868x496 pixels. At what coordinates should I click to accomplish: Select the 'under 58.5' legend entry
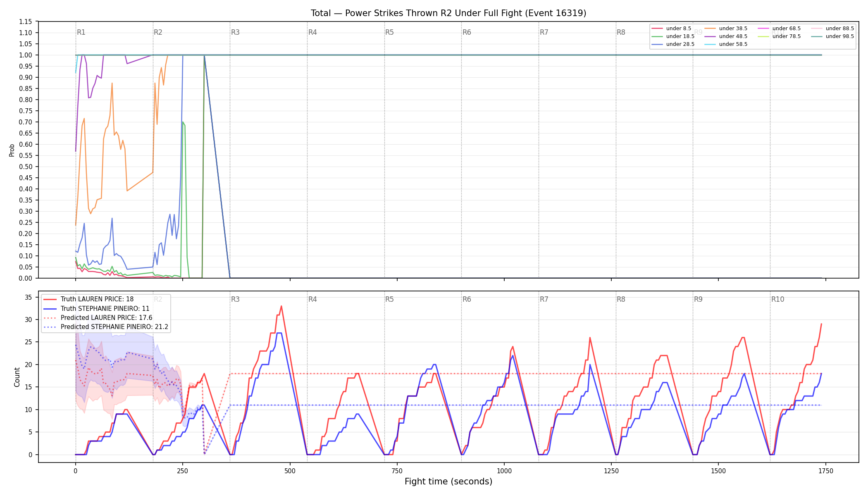tap(726, 44)
